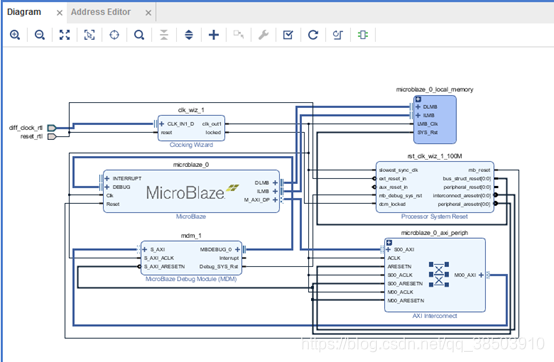This screenshot has width=554, height=362.
Task: Select the slowest_sync_clk pin
Action: tap(399, 170)
